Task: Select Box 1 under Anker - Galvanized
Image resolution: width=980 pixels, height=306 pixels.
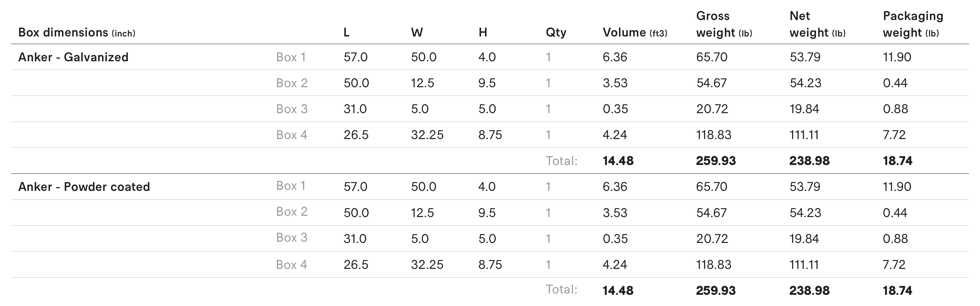Action: coord(291,57)
